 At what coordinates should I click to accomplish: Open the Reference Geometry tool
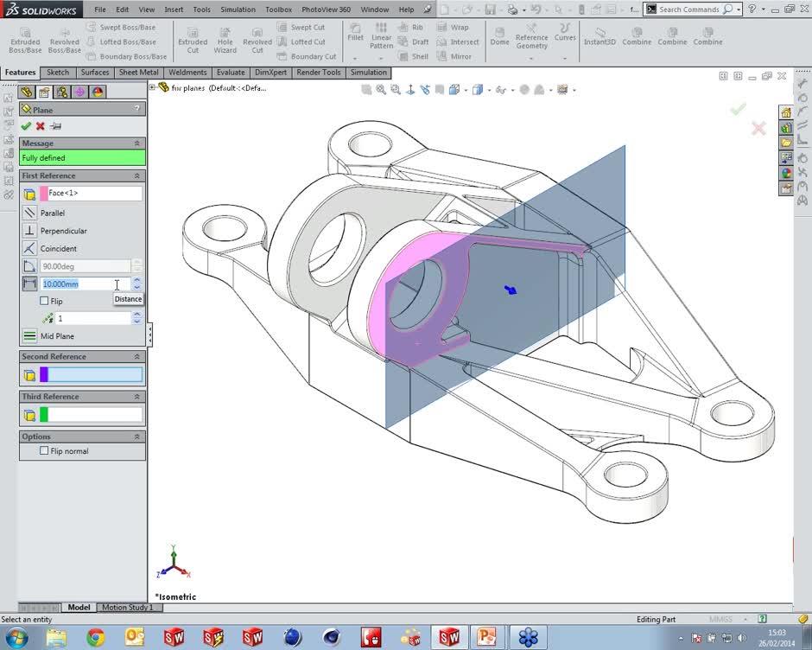[x=531, y=38]
